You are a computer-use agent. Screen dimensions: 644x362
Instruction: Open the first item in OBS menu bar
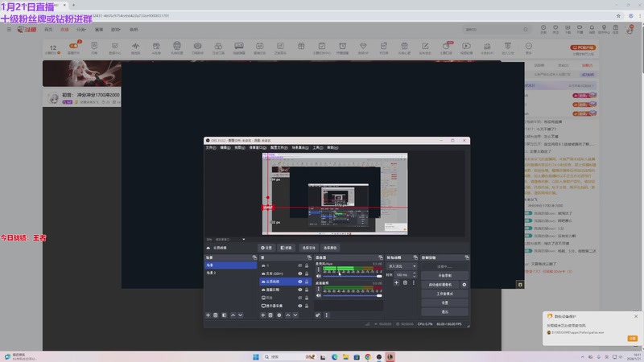[x=211, y=148]
